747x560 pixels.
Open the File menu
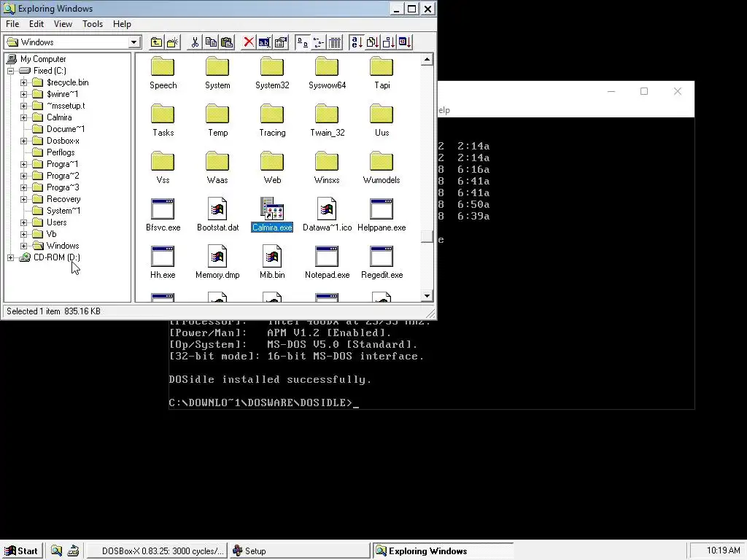pyautogui.click(x=12, y=24)
